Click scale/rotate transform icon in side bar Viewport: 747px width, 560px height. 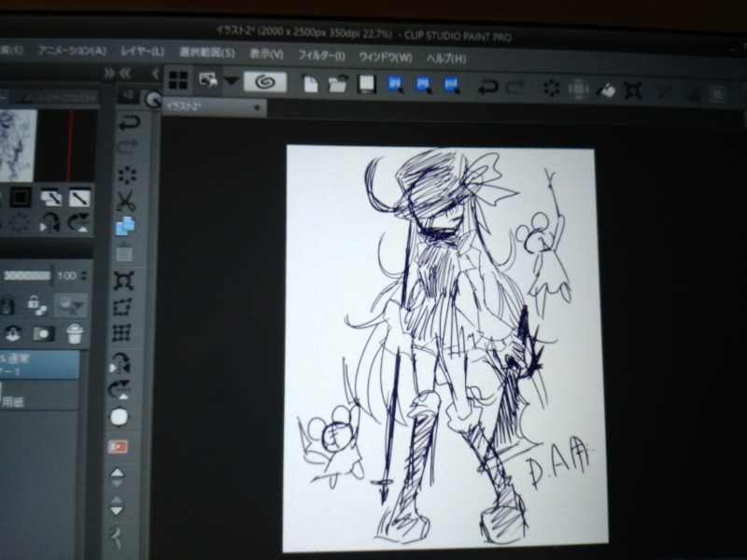pos(123,280)
